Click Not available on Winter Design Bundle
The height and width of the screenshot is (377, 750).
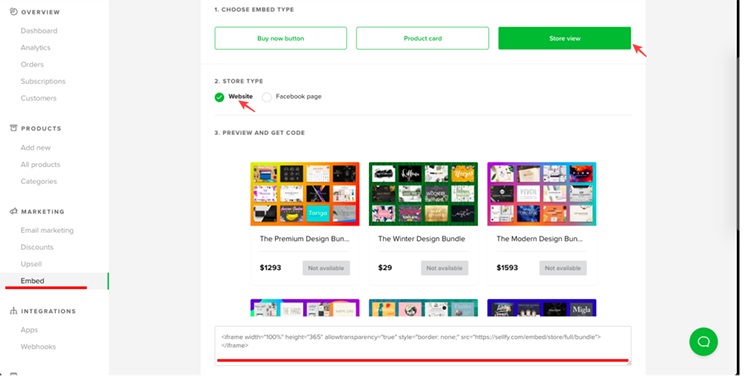444,268
